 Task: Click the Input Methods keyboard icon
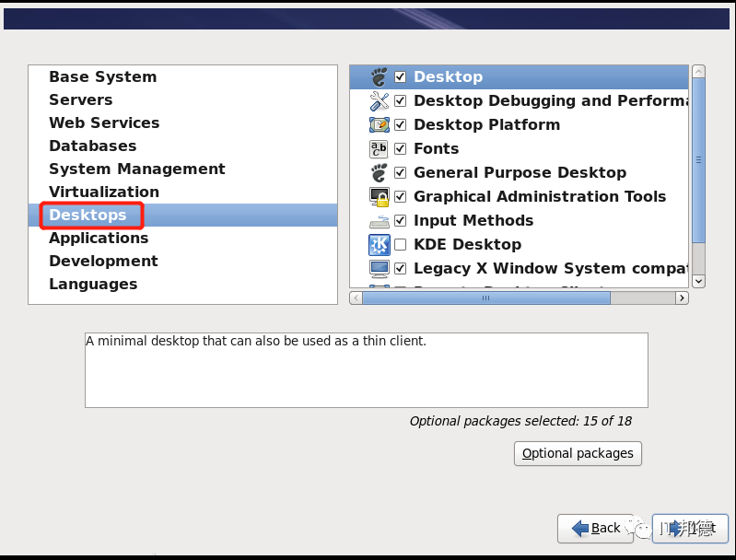pyautogui.click(x=380, y=221)
